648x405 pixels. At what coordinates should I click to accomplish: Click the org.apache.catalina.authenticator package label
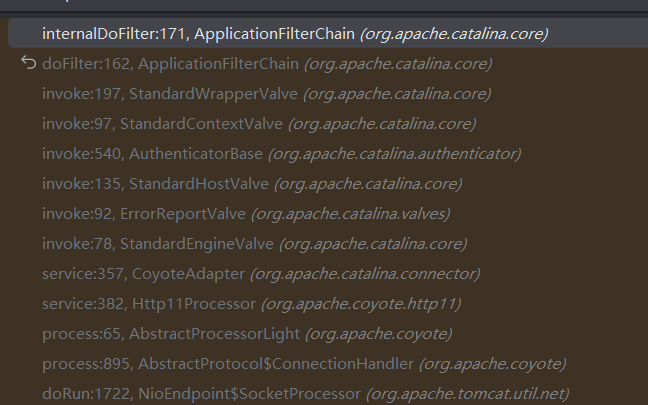tap(395, 154)
